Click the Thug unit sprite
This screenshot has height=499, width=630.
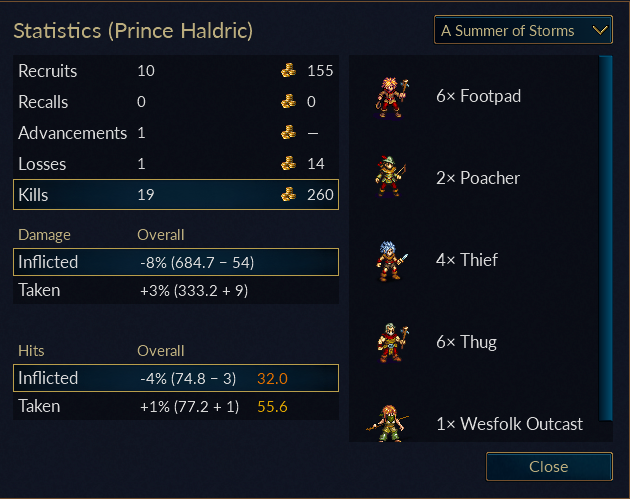pos(392,342)
